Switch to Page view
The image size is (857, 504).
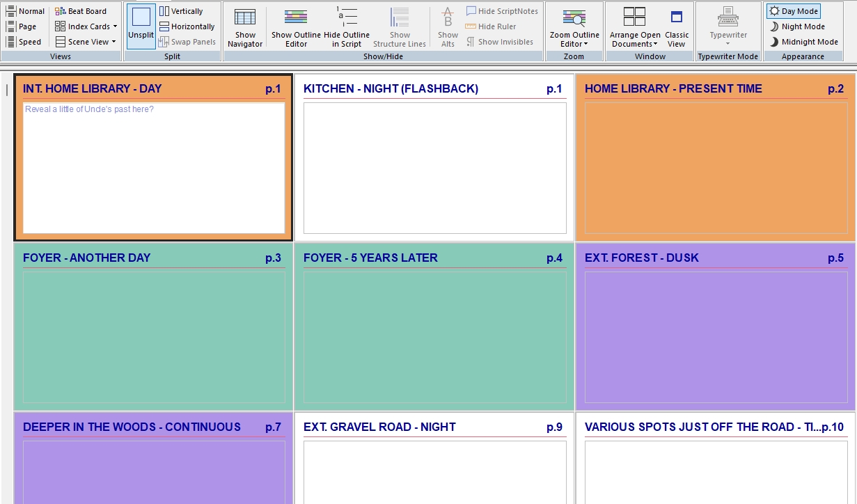tap(26, 26)
